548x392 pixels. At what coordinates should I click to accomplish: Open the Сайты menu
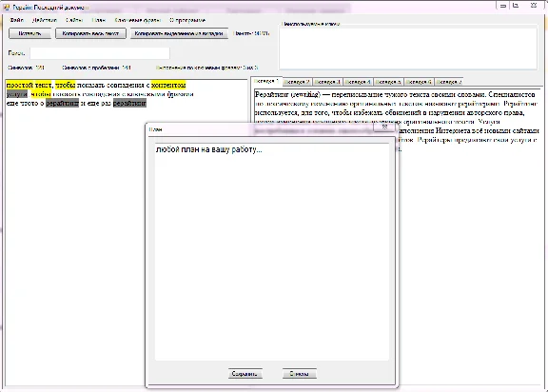[x=74, y=20]
